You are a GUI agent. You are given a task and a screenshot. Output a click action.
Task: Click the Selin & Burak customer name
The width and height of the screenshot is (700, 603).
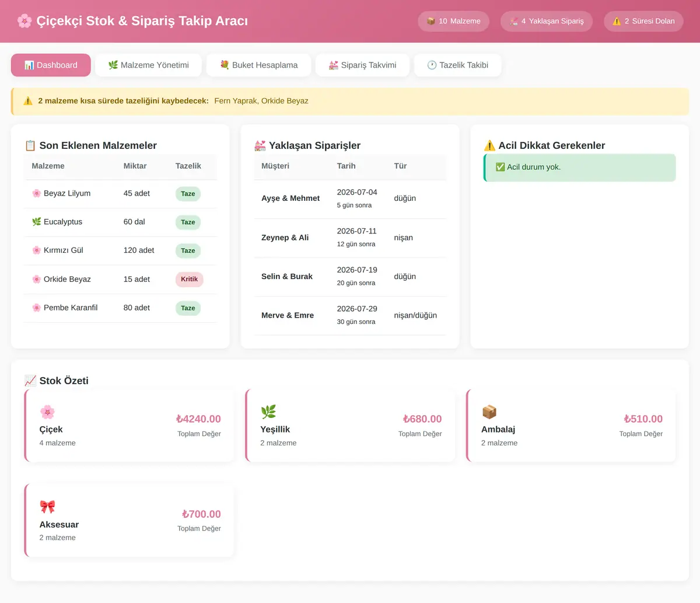click(287, 276)
